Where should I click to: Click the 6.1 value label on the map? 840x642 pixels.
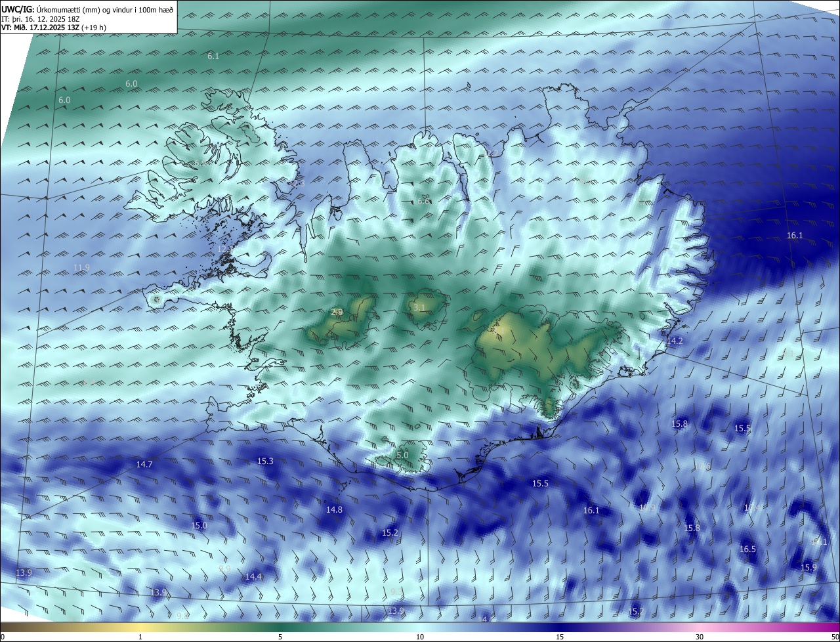[x=213, y=56]
